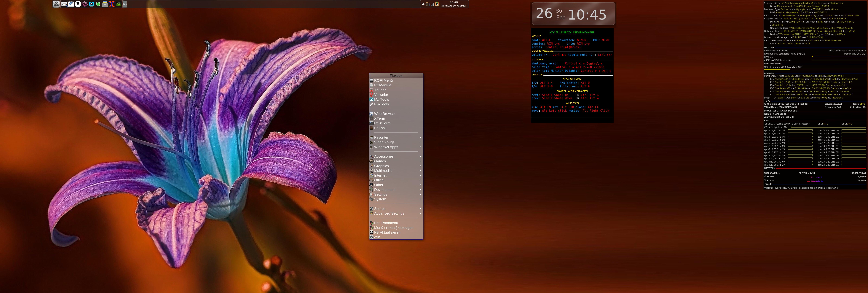Screen dimensions: 868x293
Task: Expand the Graphics submenu
Action: (396, 166)
